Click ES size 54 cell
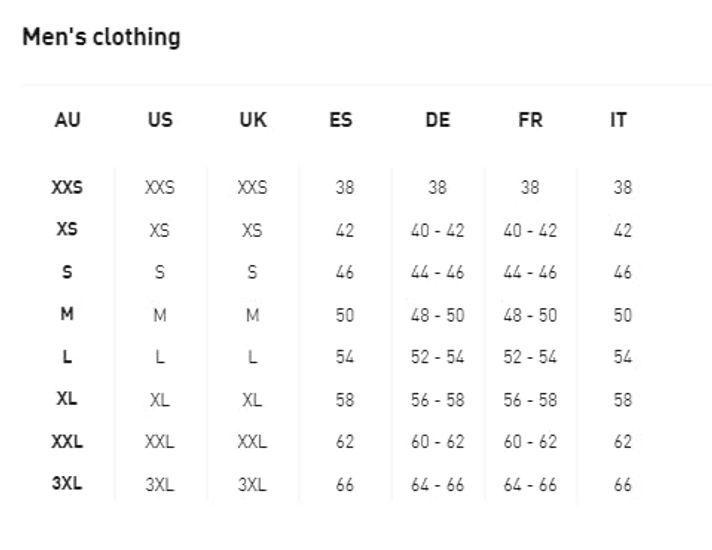Viewport: 712px width, 550px height. tap(345, 357)
